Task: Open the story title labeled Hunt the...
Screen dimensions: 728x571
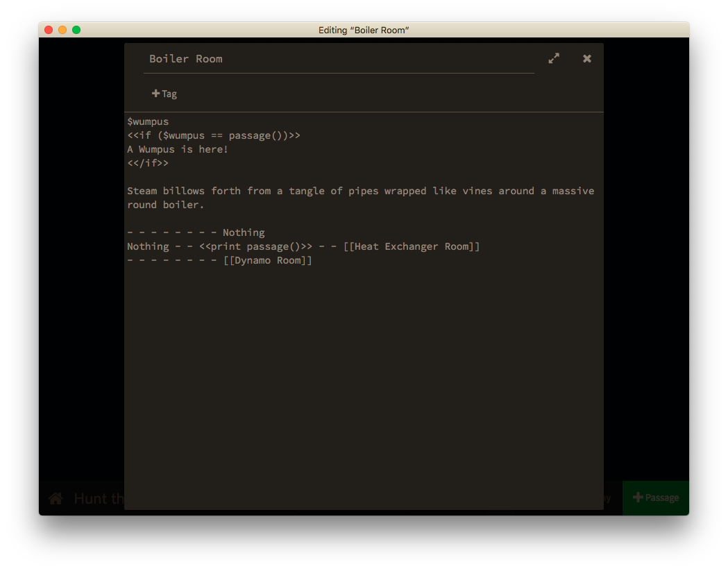Action: tap(97, 498)
